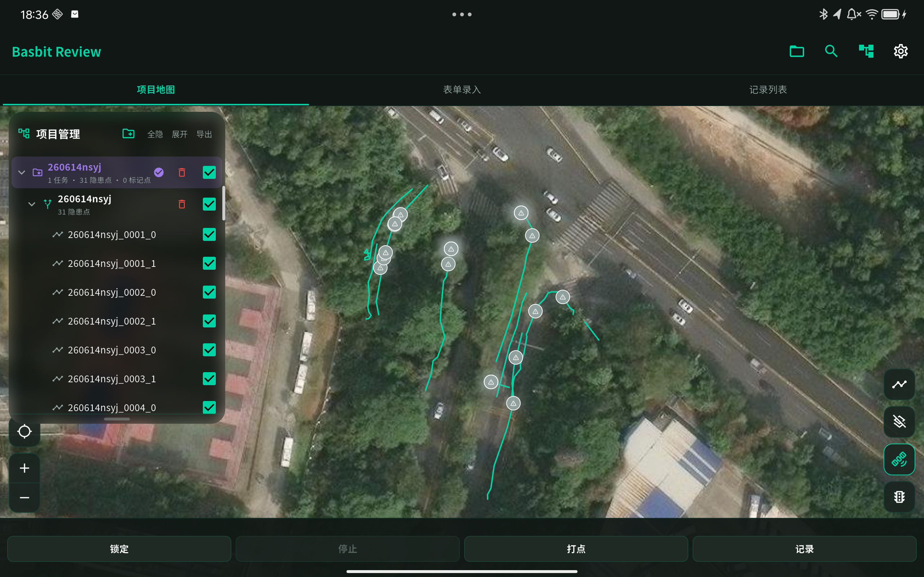Screen dimensions: 924x577
Task: Collapse the 260614nsyj project folder chevron
Action: [x=22, y=172]
